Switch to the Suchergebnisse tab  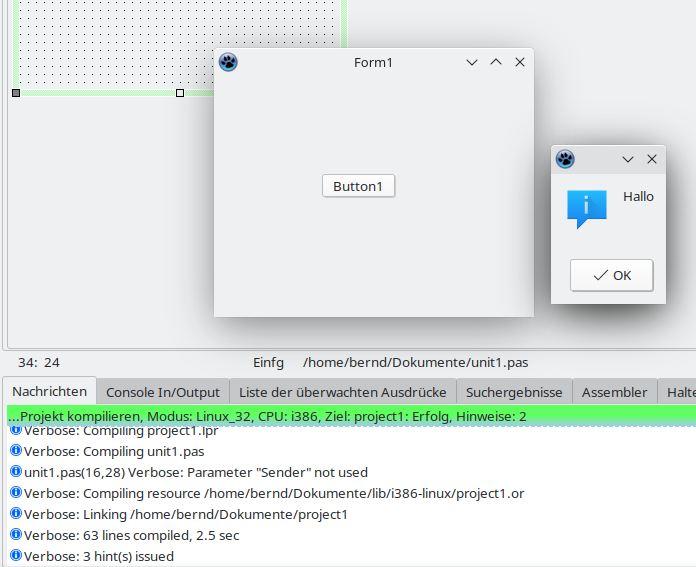click(x=514, y=393)
